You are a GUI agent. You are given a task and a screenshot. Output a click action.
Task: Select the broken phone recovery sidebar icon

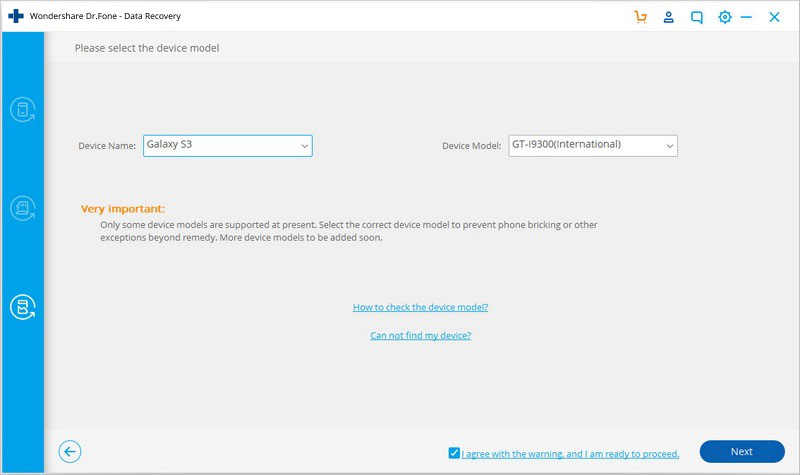(22, 307)
